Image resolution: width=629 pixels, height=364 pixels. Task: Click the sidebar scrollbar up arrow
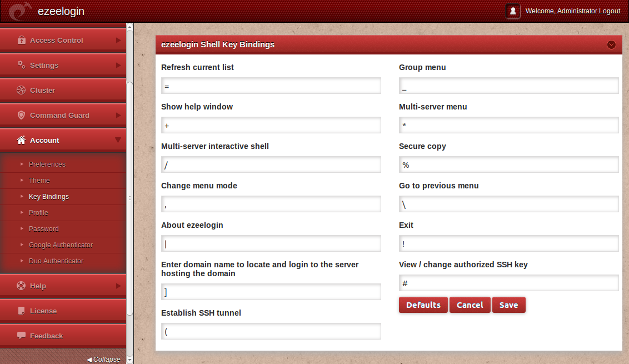[x=129, y=27]
